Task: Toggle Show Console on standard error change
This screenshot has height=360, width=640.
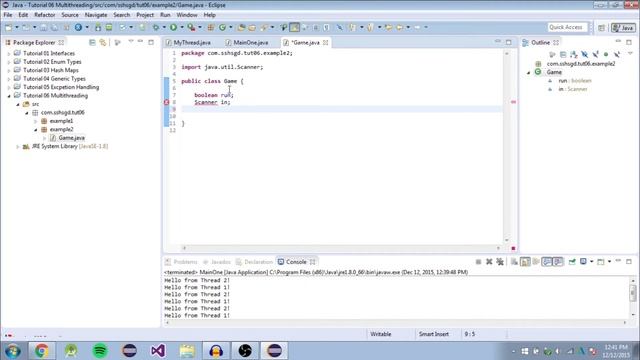Action: [558, 262]
